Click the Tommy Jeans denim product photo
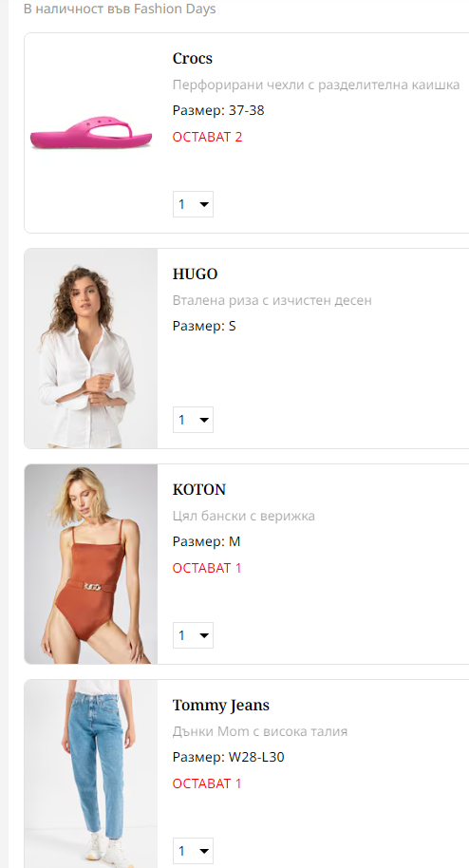Image resolution: width=469 pixels, height=868 pixels. (91, 773)
